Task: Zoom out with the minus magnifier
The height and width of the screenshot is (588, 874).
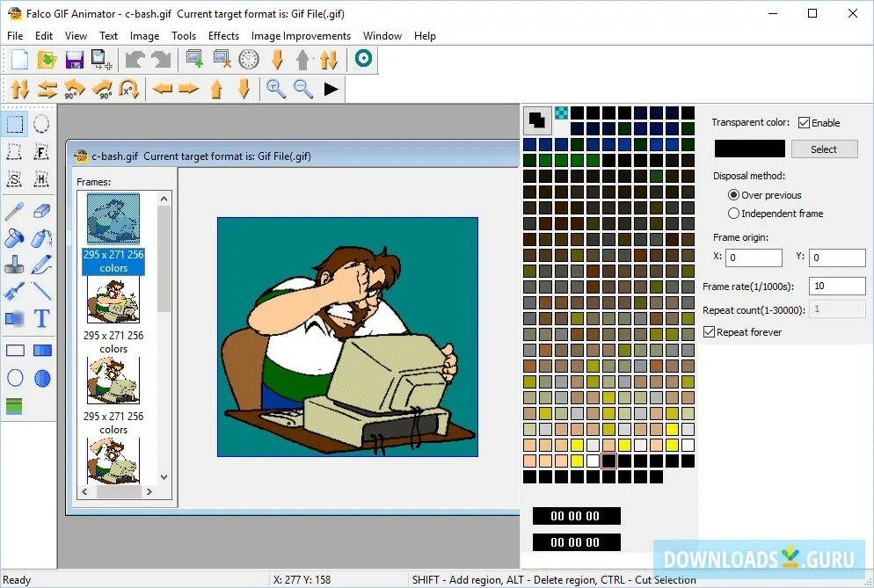Action: tap(303, 89)
